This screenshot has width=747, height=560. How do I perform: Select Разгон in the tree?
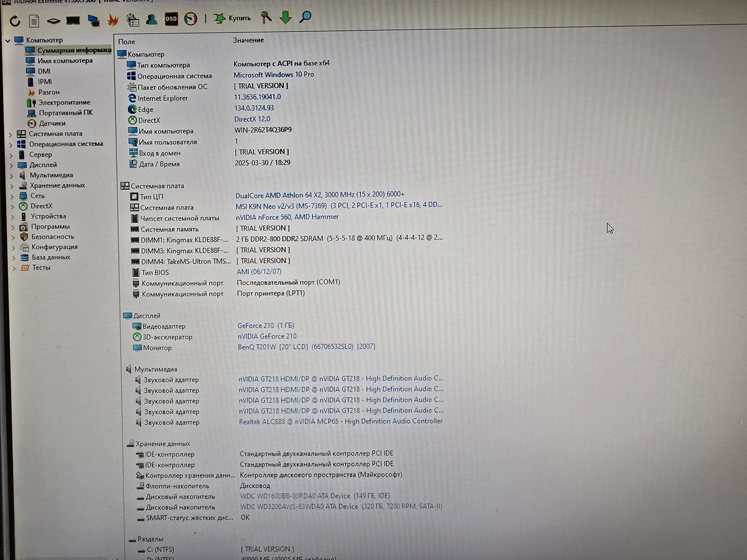[x=49, y=92]
